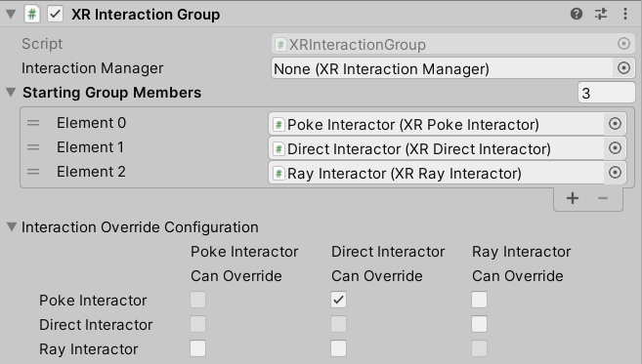The image size is (642, 364).
Task: Open object picker for Element 1
Action: point(615,148)
